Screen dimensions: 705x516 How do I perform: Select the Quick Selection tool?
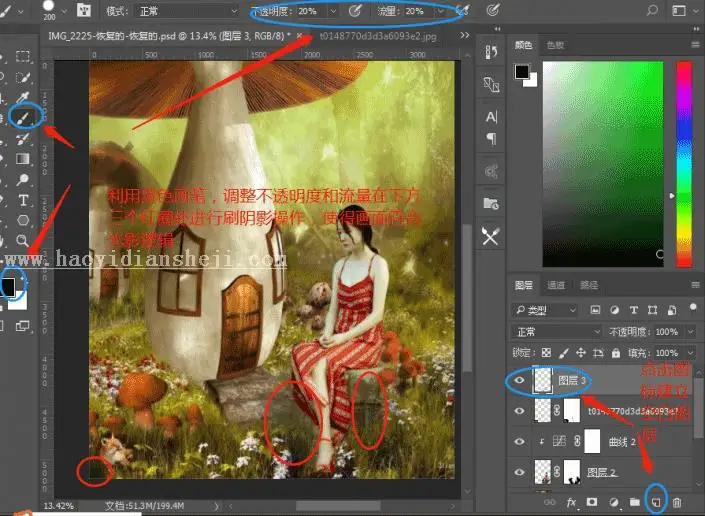click(23, 77)
